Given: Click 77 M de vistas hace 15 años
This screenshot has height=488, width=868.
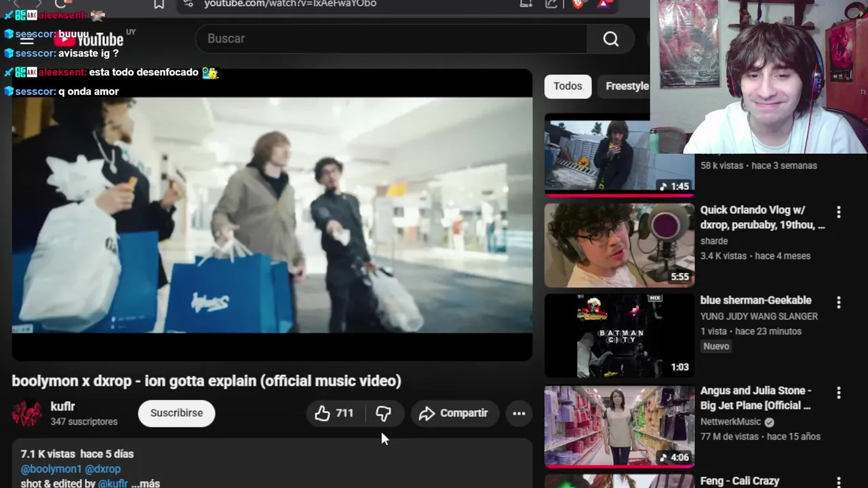Looking at the screenshot, I should click(760, 436).
